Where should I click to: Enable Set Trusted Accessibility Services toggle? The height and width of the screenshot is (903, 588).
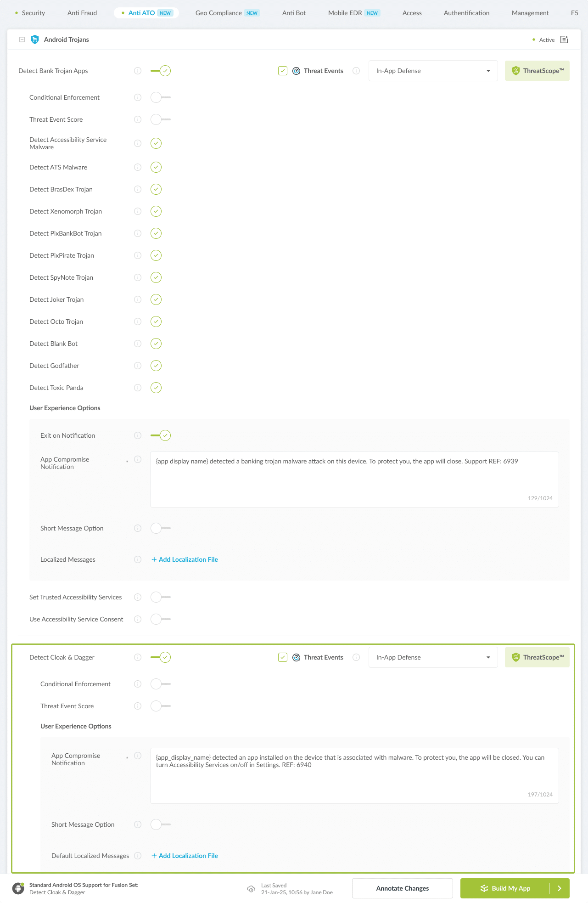tap(161, 597)
